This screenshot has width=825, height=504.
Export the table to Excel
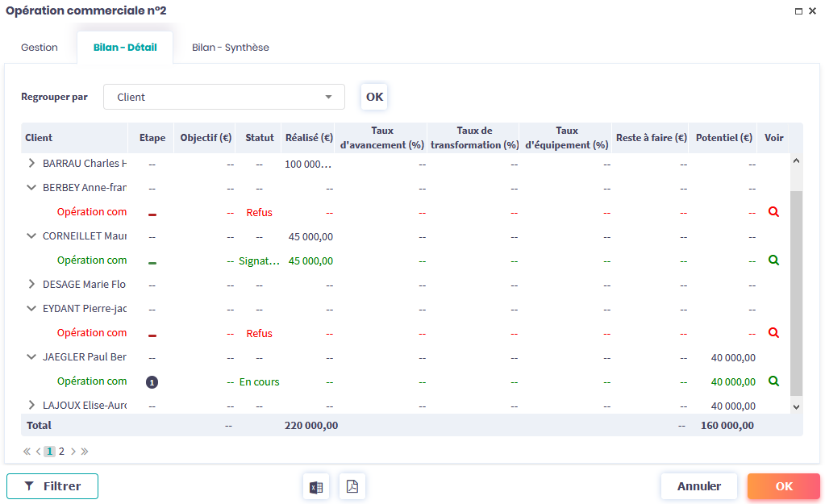(316, 486)
